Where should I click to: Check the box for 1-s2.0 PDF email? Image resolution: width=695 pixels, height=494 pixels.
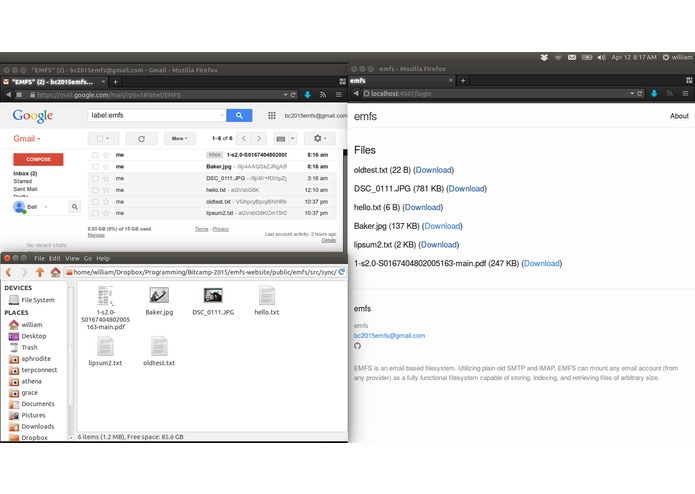click(x=95, y=155)
